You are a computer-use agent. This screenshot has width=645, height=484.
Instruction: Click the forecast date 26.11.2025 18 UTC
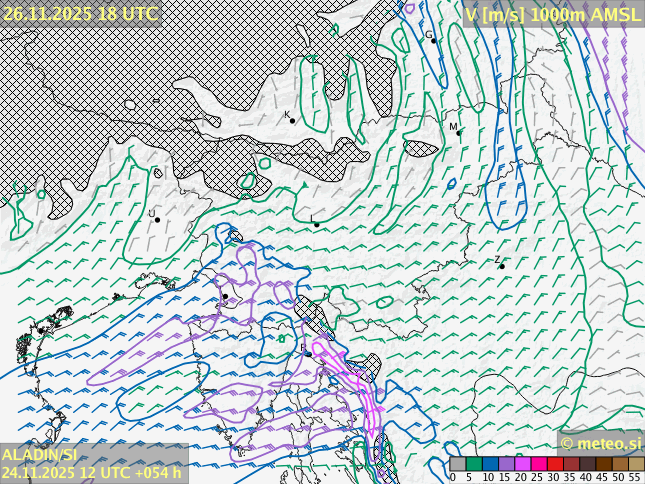point(80,13)
